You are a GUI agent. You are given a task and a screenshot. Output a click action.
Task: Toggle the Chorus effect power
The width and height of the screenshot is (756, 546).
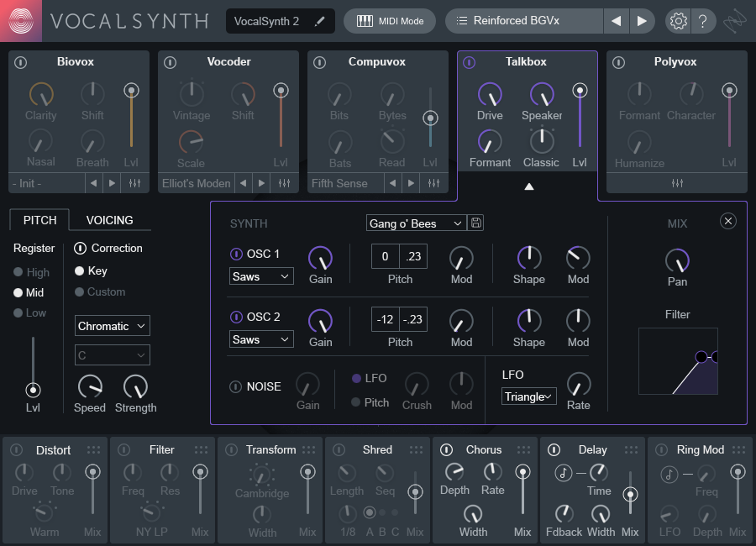coord(447,450)
